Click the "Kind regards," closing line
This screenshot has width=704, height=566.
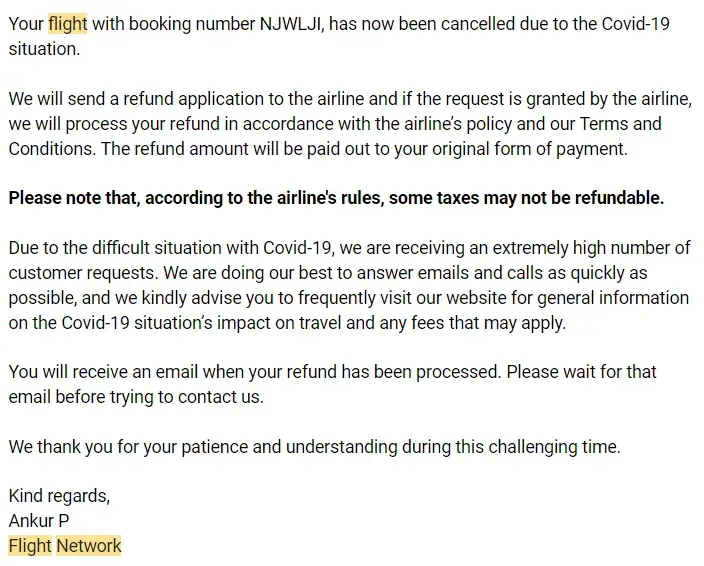coord(59,496)
